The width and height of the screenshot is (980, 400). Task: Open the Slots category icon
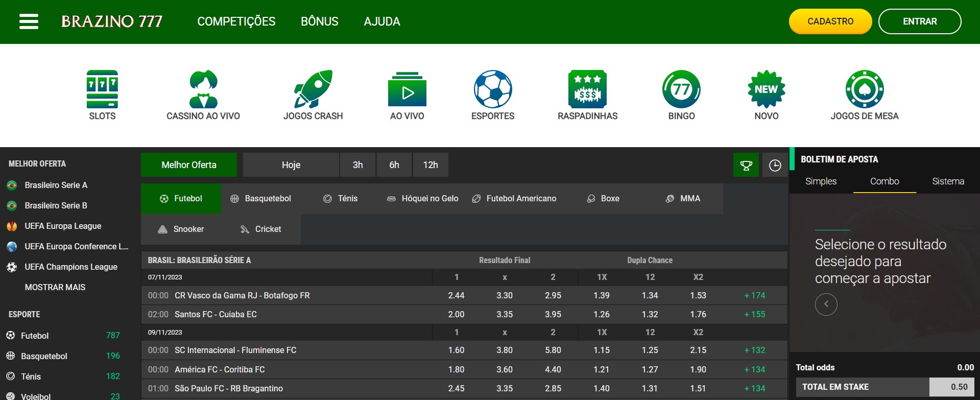[102, 89]
